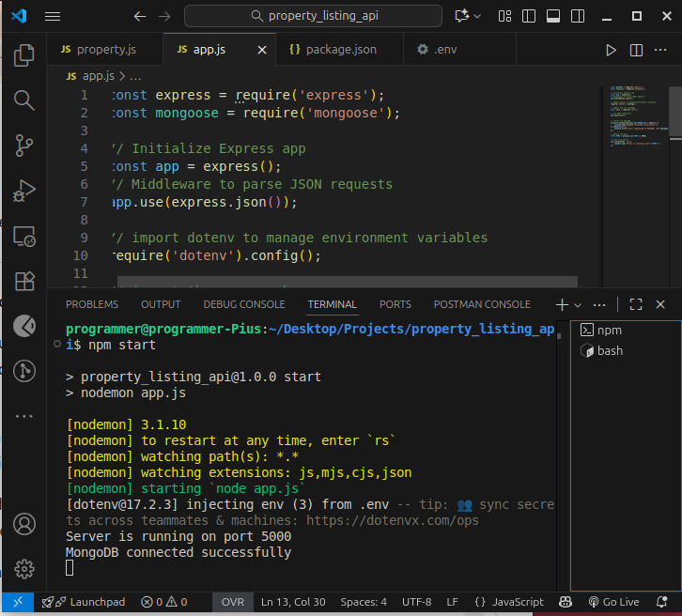Image resolution: width=682 pixels, height=616 pixels.
Task: Open the Explorer view in activity bar
Action: (x=24, y=54)
